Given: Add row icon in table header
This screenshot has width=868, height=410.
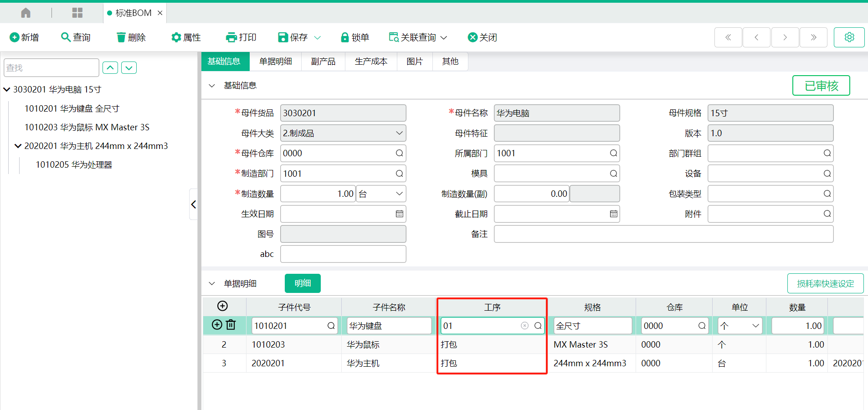Looking at the screenshot, I should 222,306.
